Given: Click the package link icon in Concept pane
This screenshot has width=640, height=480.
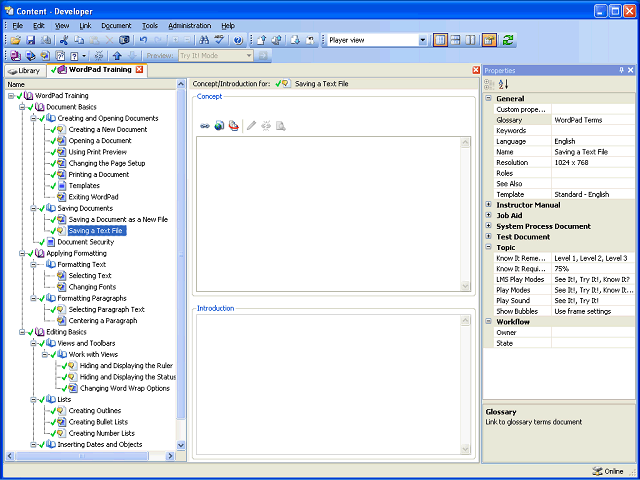Looking at the screenshot, I should (234, 126).
